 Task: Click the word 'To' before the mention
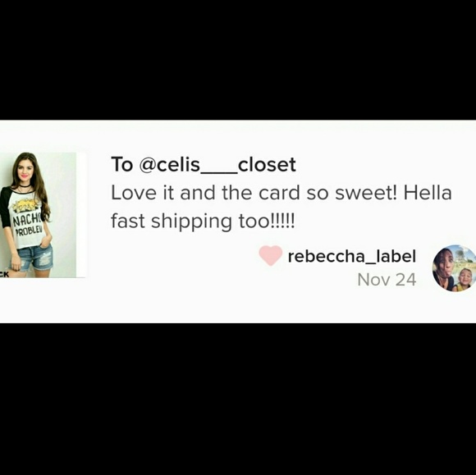tap(122, 165)
